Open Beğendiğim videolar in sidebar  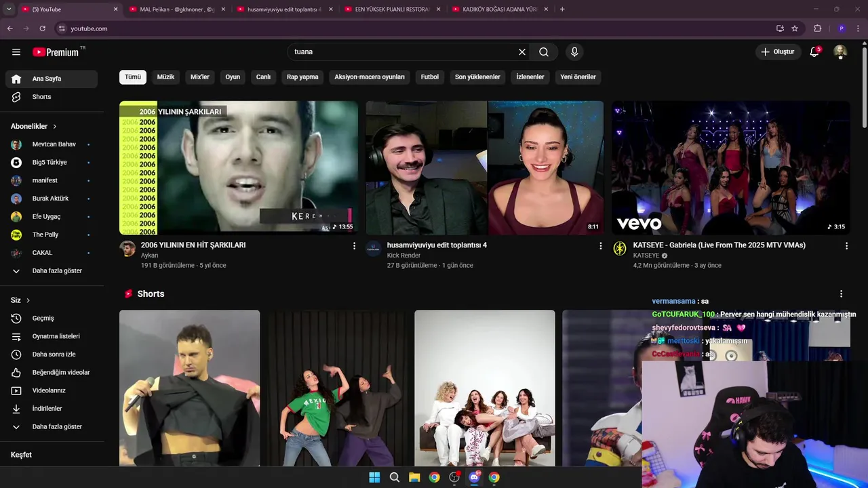click(x=52, y=373)
